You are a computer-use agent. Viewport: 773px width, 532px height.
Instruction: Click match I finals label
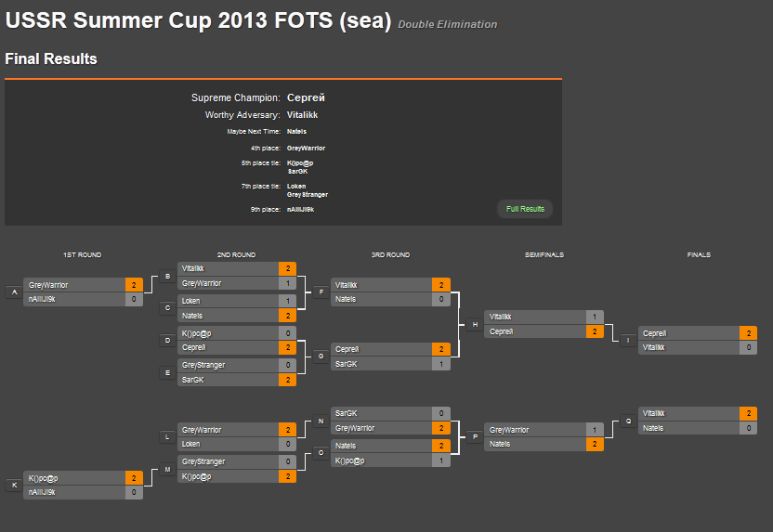pos(628,341)
